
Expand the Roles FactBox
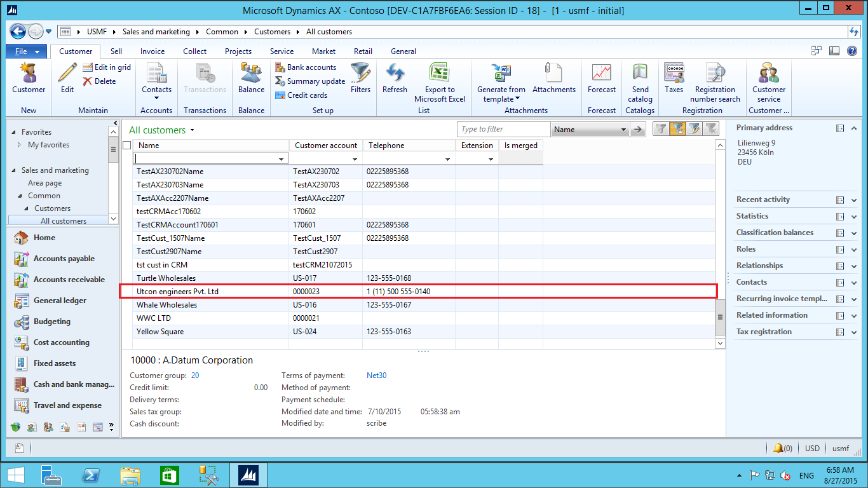point(854,250)
